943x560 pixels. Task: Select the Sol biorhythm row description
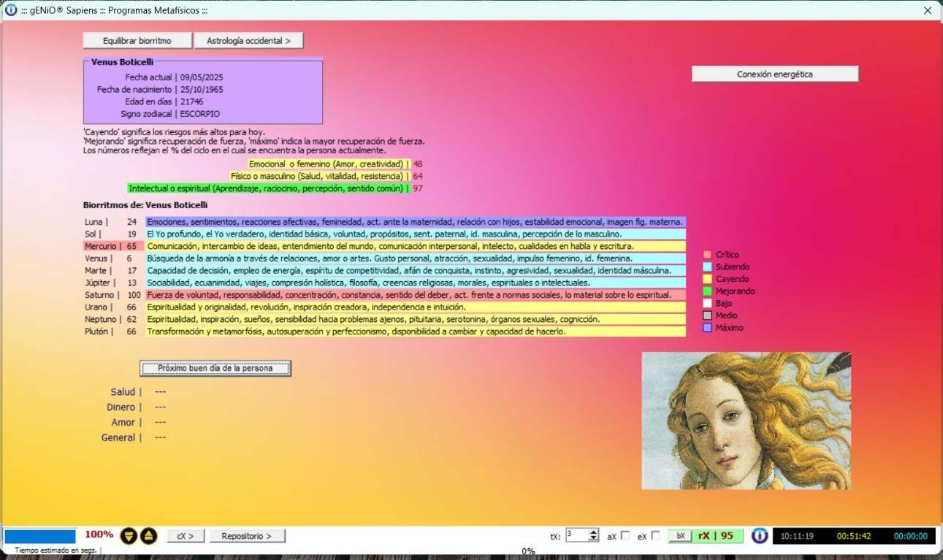point(415,234)
